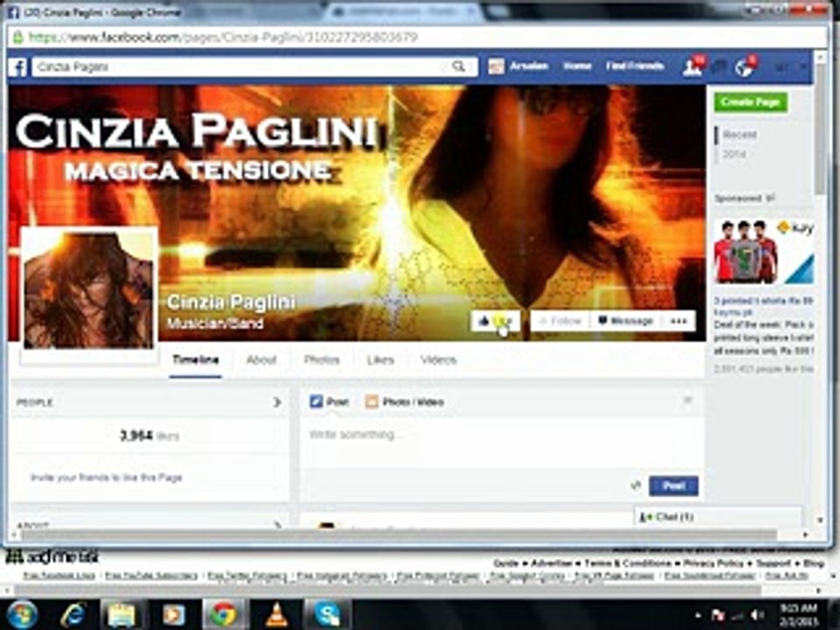Click Advertise in background page footer
The image size is (840, 630).
[551, 563]
